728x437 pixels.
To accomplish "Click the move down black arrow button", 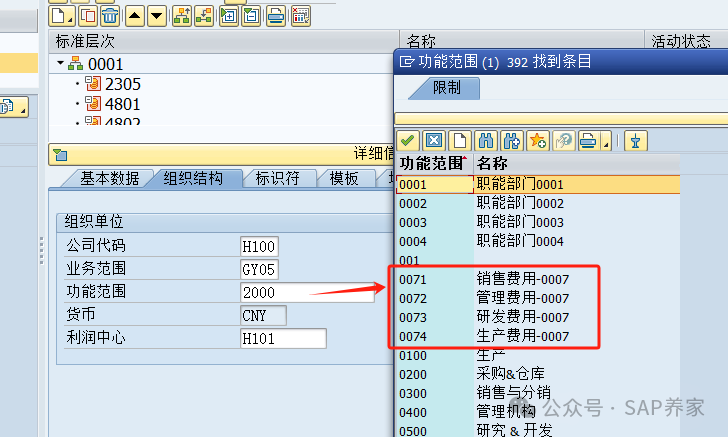I will (x=157, y=16).
